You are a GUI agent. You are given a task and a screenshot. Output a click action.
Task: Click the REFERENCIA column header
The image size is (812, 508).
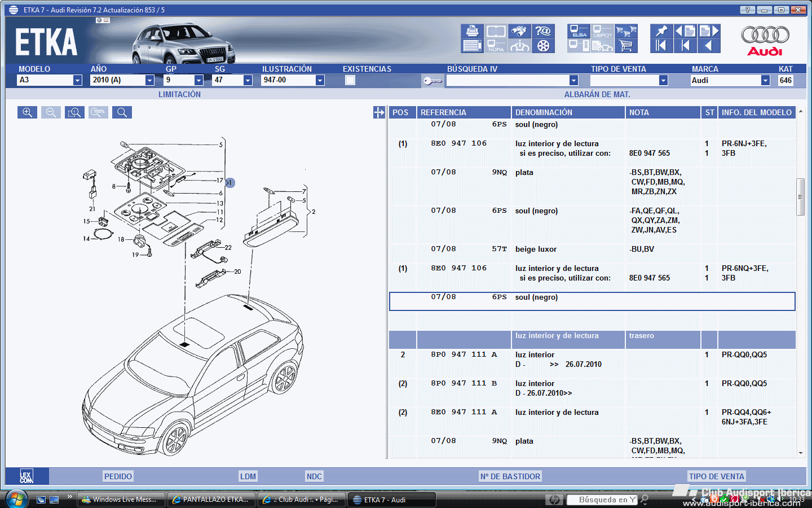pyautogui.click(x=464, y=112)
